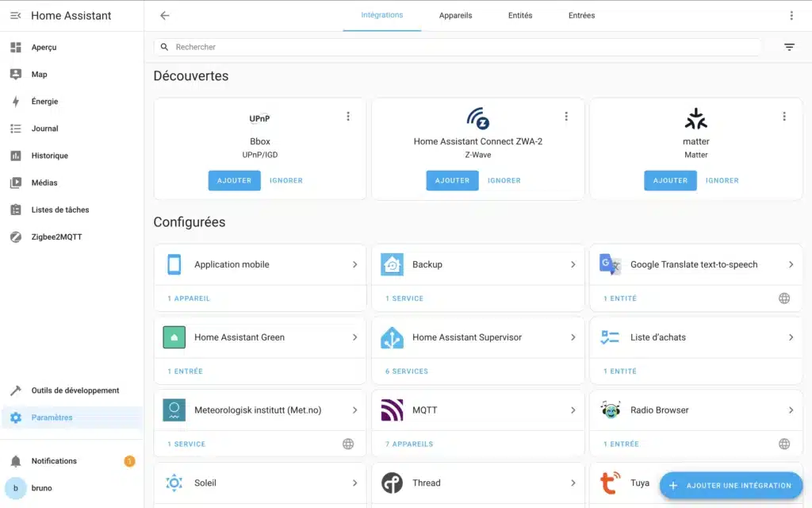Screen dimensions: 812x508
Task: Open the filter options icon
Action: click(x=789, y=47)
